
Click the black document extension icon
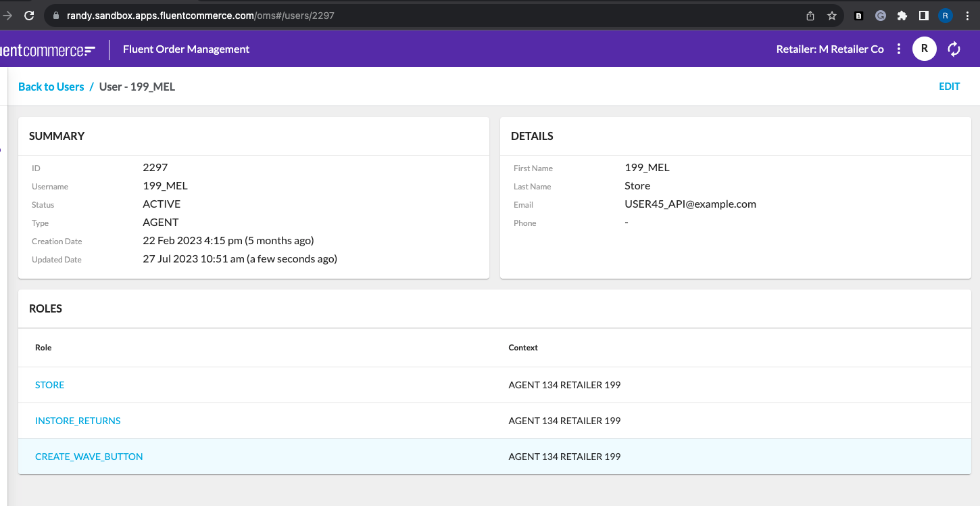pos(858,16)
